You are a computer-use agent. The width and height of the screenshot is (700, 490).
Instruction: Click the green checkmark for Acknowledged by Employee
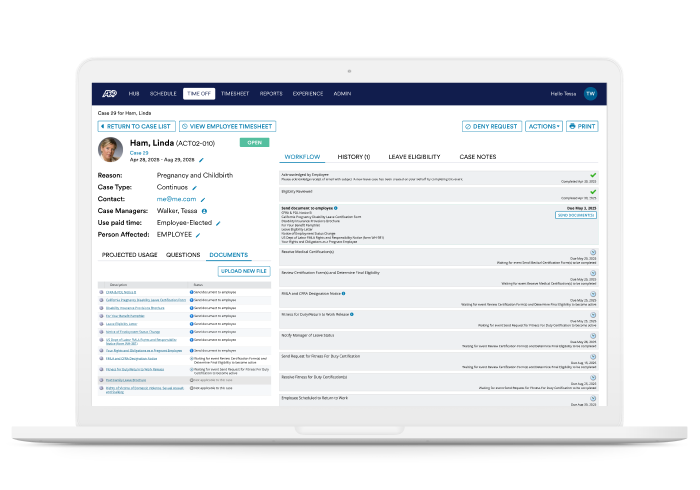pos(592,176)
